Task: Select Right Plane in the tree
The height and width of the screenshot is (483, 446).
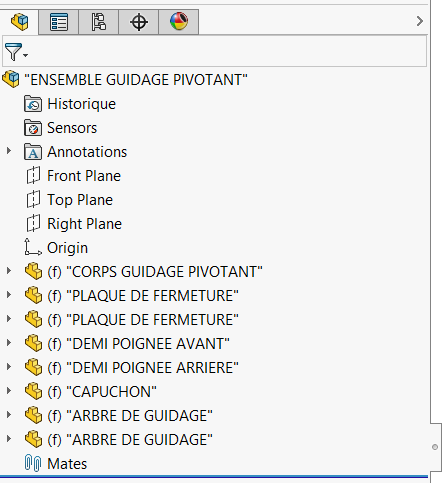Action: point(84,224)
